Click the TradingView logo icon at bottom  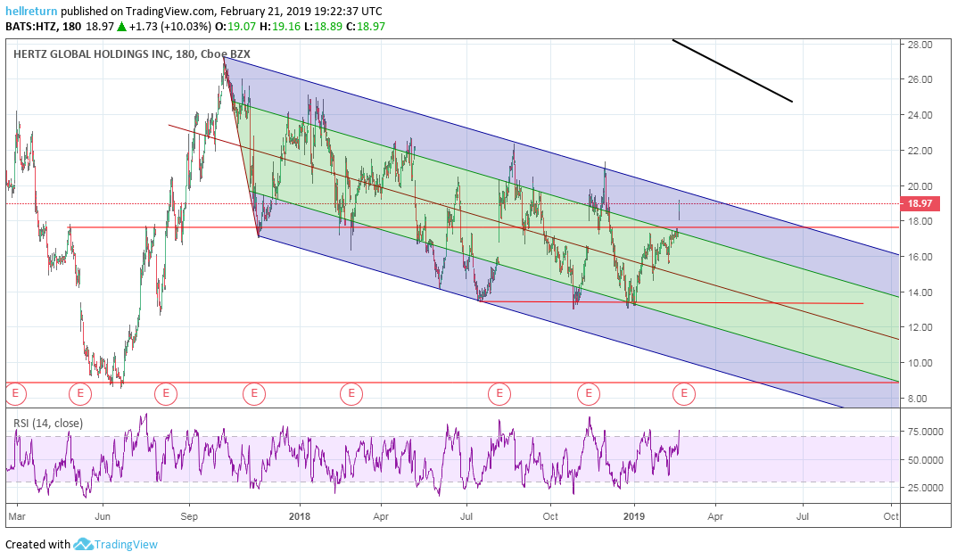coord(83,544)
